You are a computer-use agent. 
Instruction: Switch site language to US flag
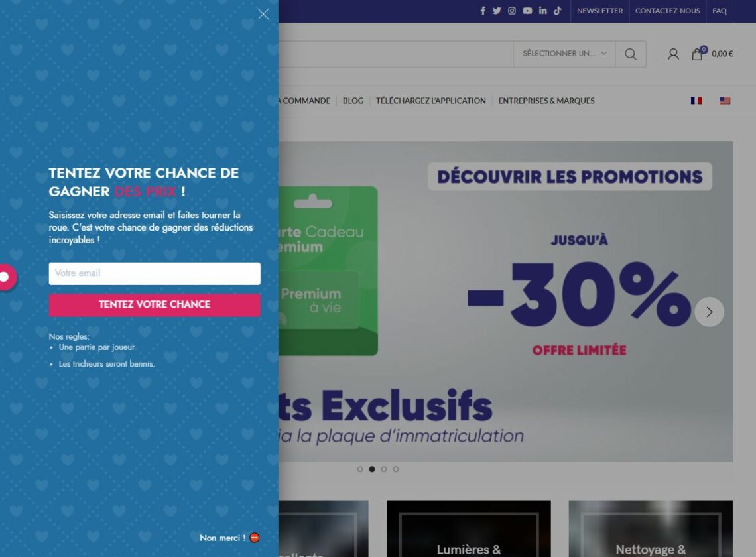point(725,101)
